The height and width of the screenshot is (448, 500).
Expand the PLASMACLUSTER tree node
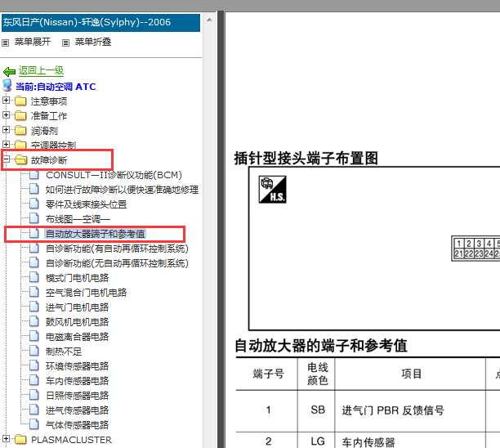6,438
